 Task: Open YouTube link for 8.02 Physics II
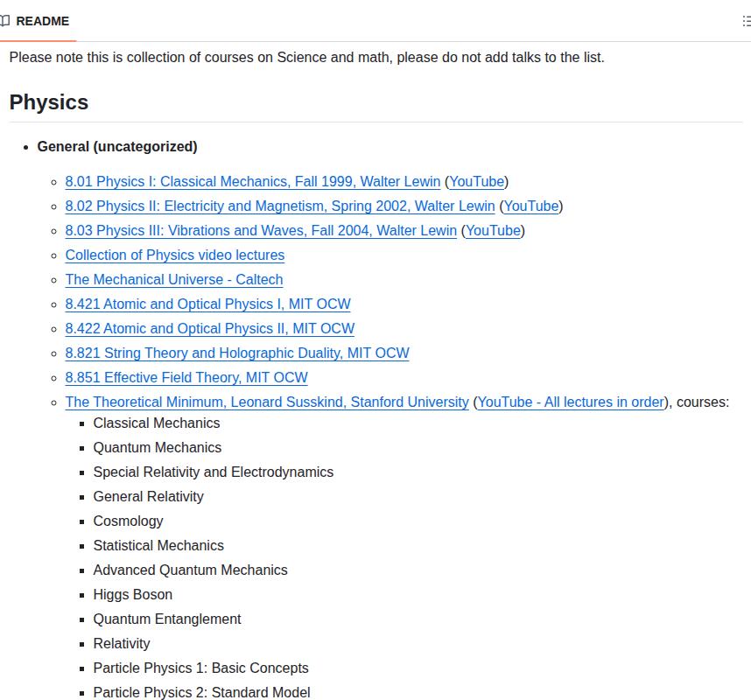coord(531,206)
